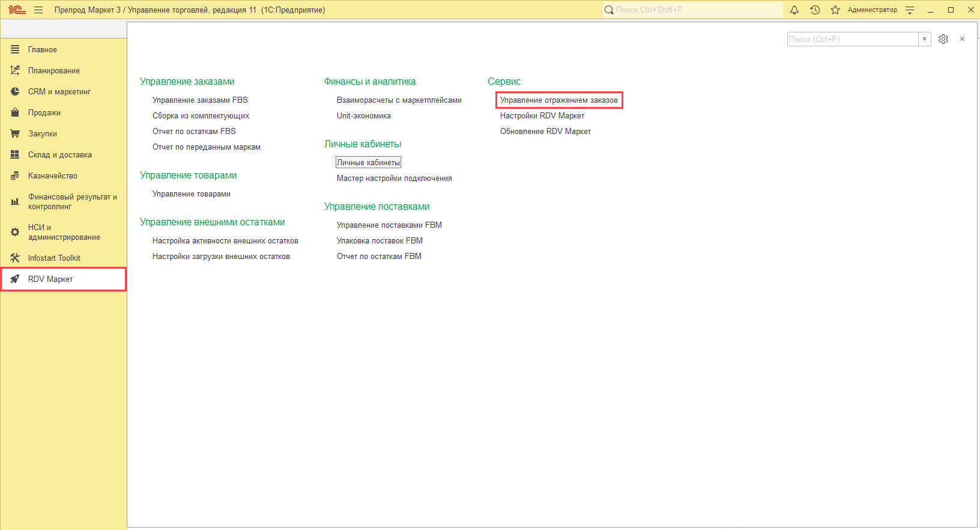Open Управление заказами FBS

[x=200, y=100]
